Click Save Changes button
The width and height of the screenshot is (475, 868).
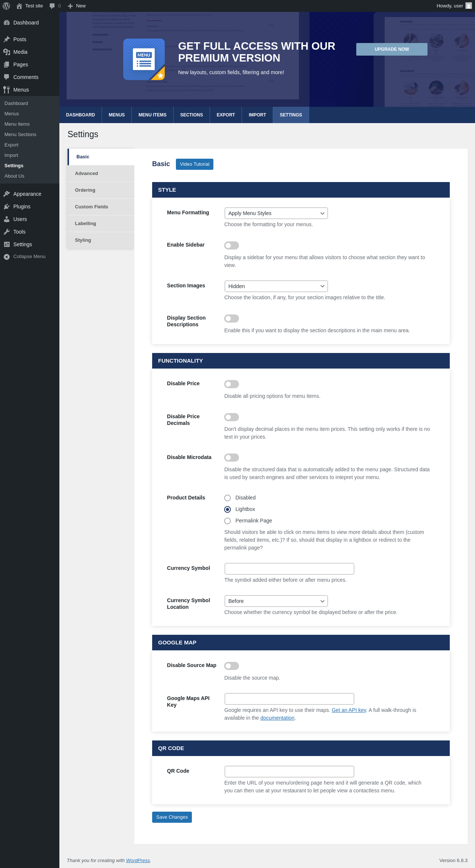tap(172, 817)
